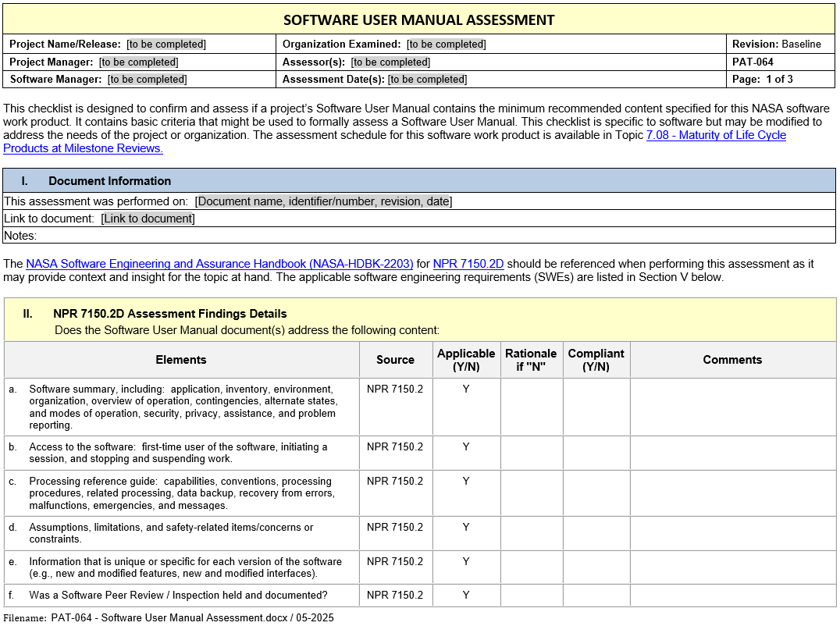
Task: Follow the NPR 7150.2D hyperlink
Action: point(468,264)
